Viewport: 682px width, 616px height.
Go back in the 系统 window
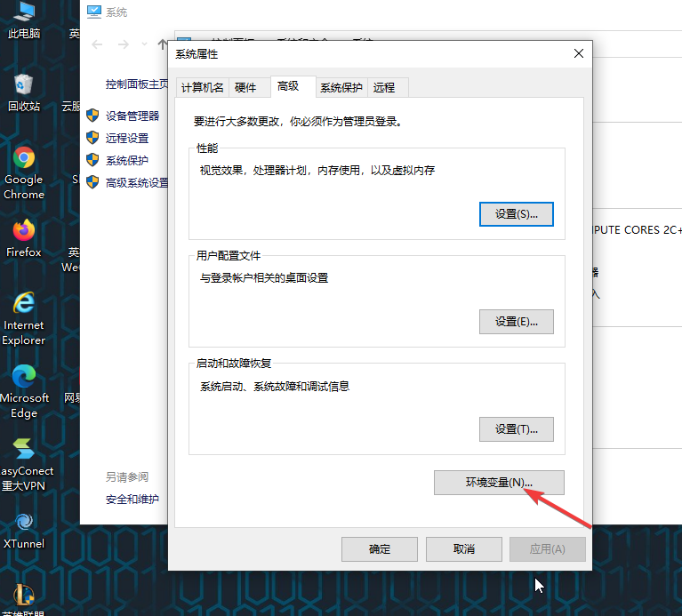[x=97, y=44]
